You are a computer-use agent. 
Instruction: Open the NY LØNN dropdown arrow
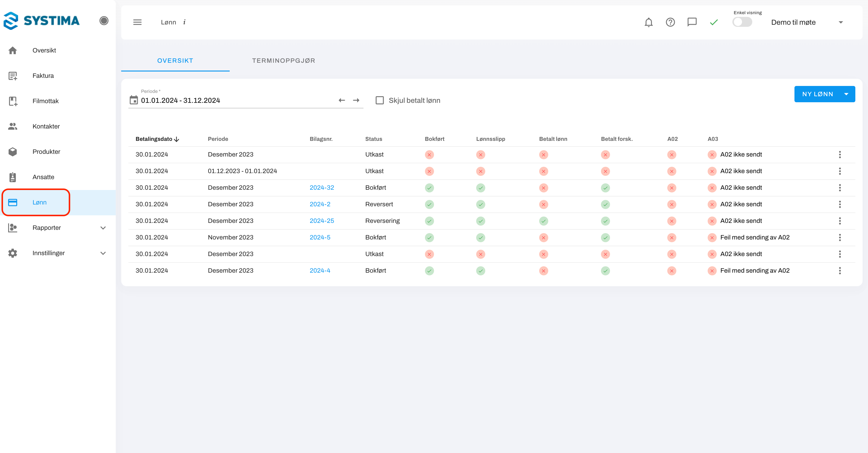[846, 94]
